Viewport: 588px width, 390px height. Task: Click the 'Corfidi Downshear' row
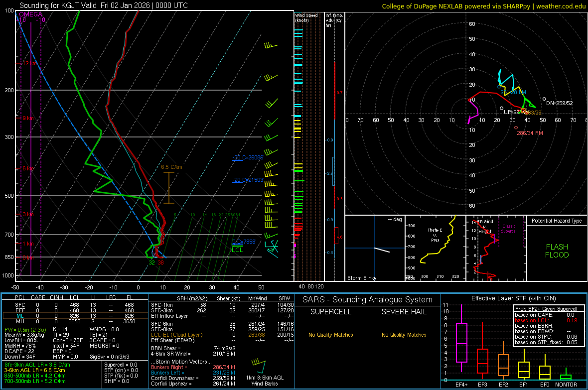tap(193, 378)
